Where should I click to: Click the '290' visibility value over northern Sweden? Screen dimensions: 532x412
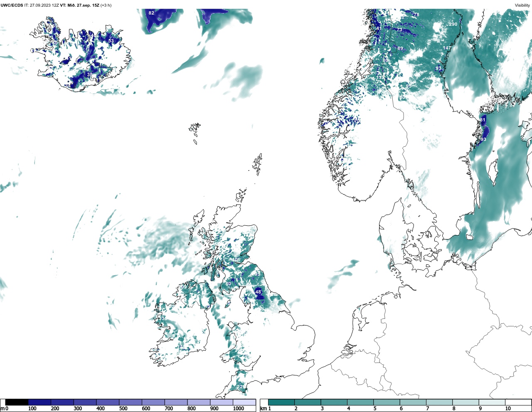[453, 24]
